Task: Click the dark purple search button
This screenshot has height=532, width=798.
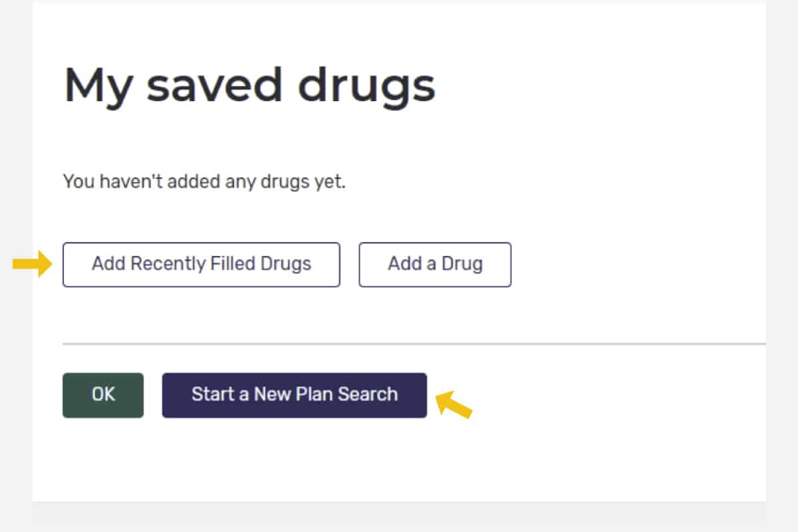Action: tap(295, 394)
